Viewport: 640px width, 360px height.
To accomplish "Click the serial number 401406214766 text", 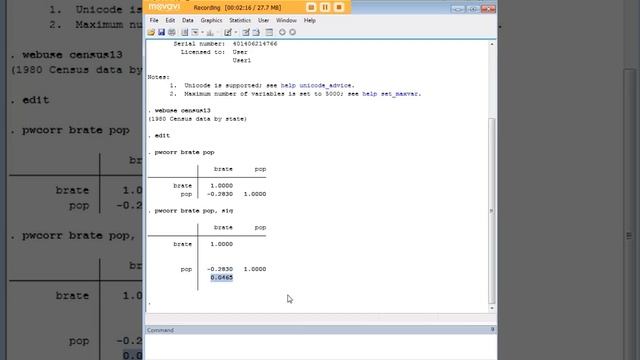I will 255,44.
